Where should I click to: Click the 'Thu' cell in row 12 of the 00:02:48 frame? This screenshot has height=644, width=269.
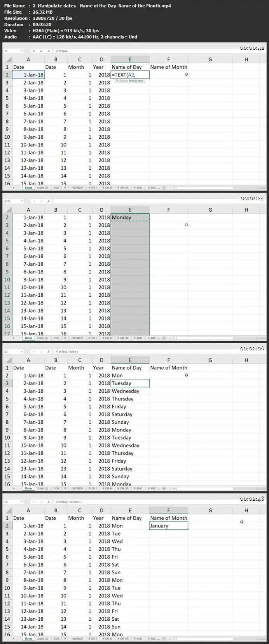point(130,604)
